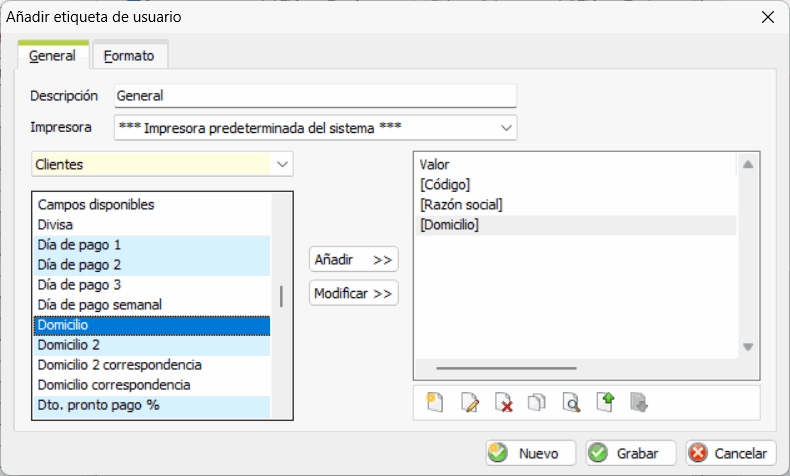Expand the Clientes combo box
The height and width of the screenshot is (476, 790).
point(282,164)
